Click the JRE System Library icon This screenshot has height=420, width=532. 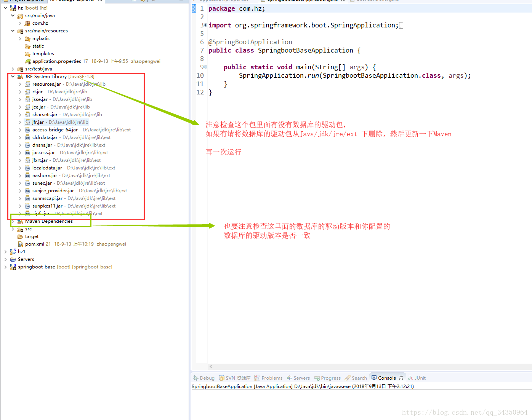(x=20, y=77)
